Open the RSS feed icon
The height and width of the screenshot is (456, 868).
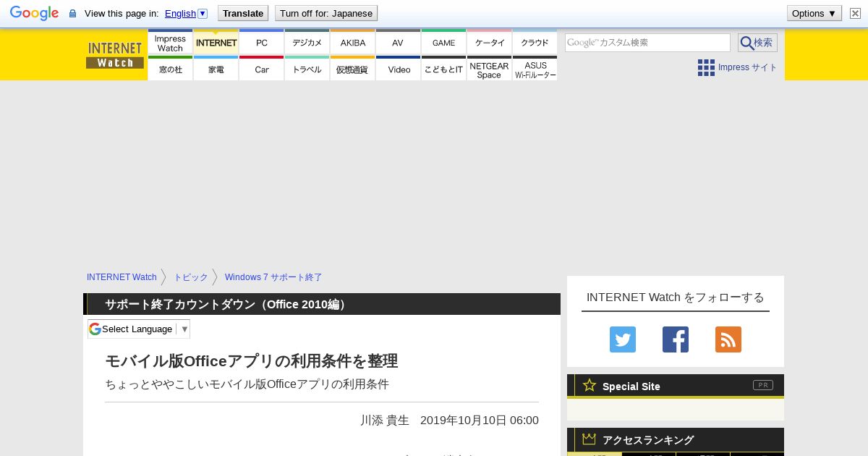(x=728, y=339)
